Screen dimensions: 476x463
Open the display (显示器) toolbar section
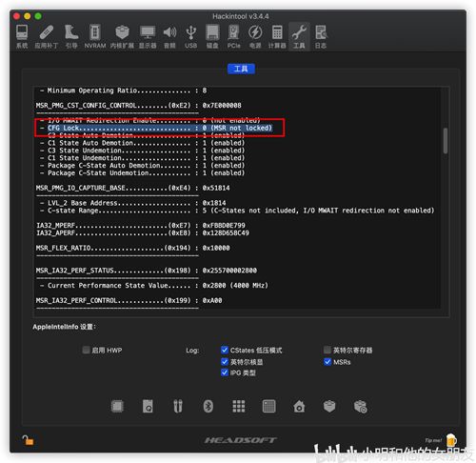pos(148,36)
